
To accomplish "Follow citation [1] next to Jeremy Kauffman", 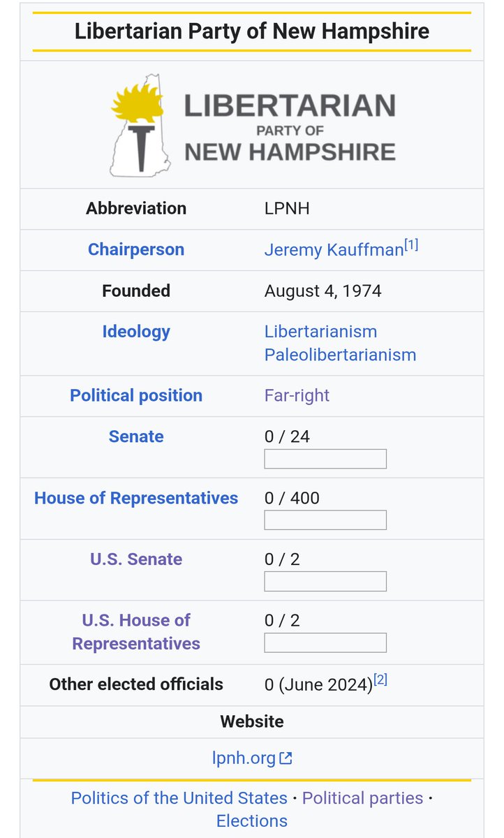I will (411, 244).
